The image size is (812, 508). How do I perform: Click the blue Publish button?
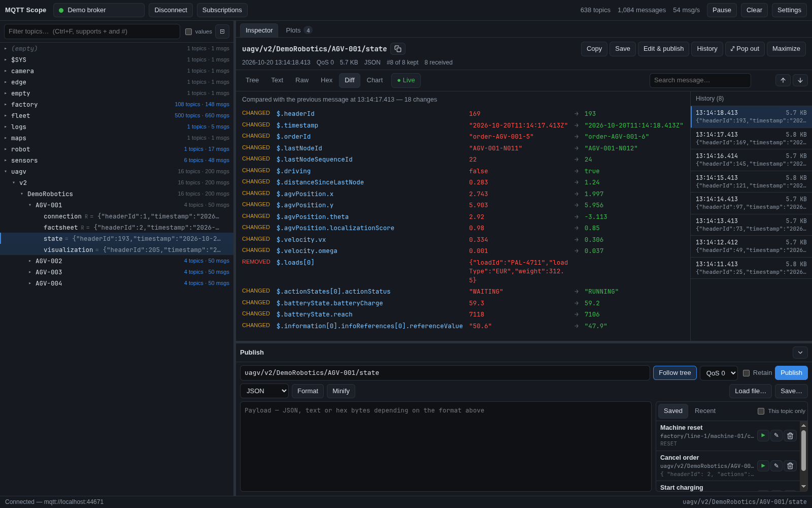(791, 373)
